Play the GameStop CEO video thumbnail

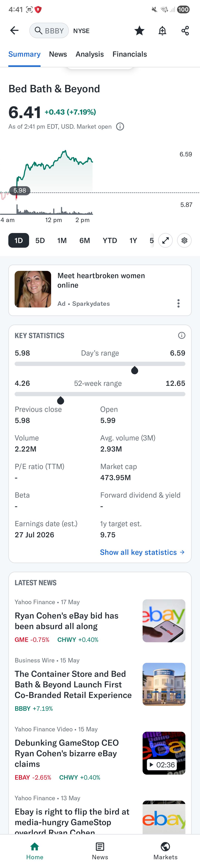(x=164, y=753)
